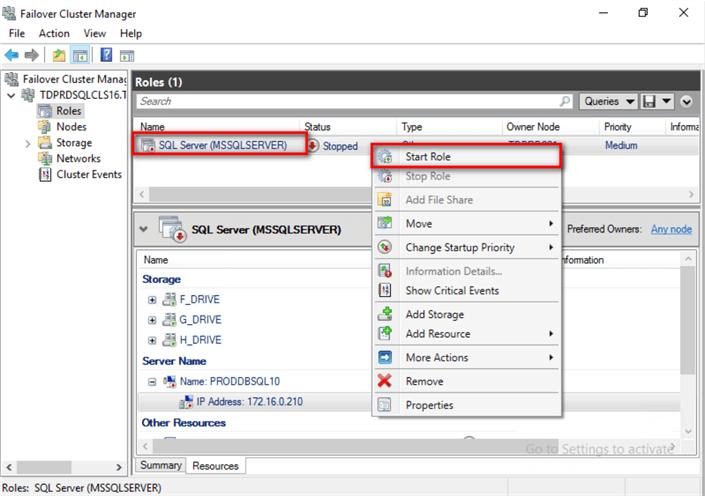Click the H_DRIVE disk icon

[x=170, y=340]
